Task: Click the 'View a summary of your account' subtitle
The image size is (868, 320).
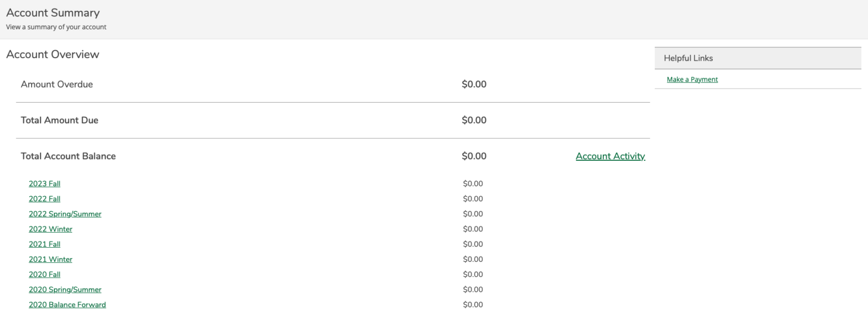Action: click(x=56, y=27)
